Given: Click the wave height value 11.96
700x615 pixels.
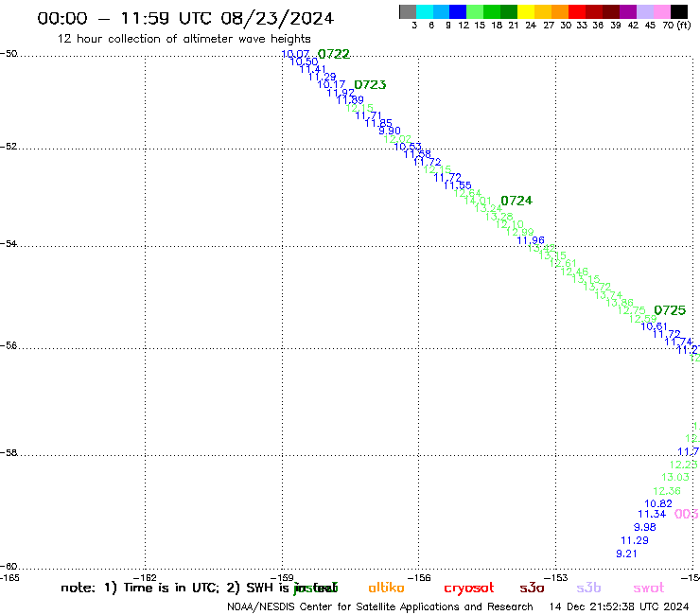Looking at the screenshot, I should pos(531,240).
